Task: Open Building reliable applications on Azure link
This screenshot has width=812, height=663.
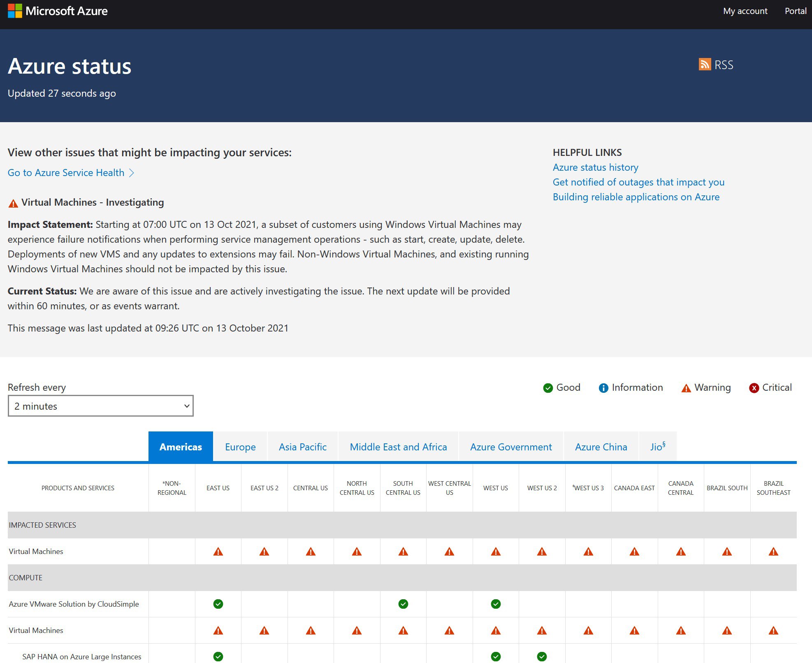Action: click(636, 197)
